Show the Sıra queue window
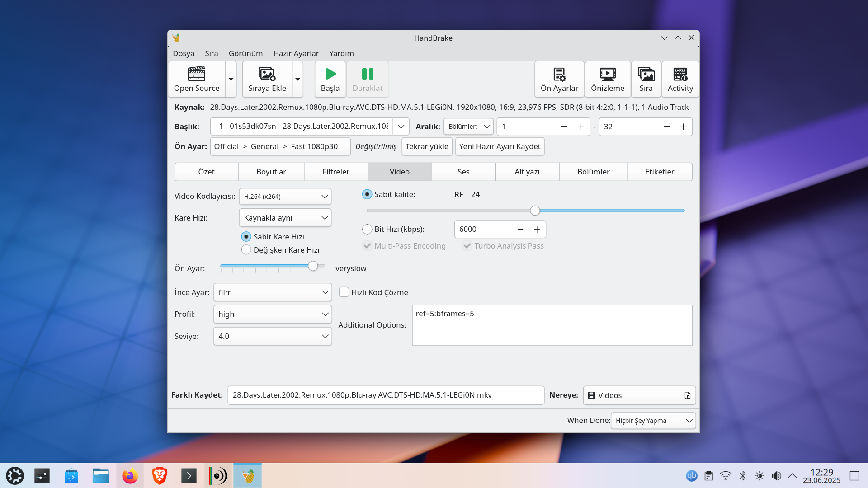The width and height of the screenshot is (868, 488). 646,80
